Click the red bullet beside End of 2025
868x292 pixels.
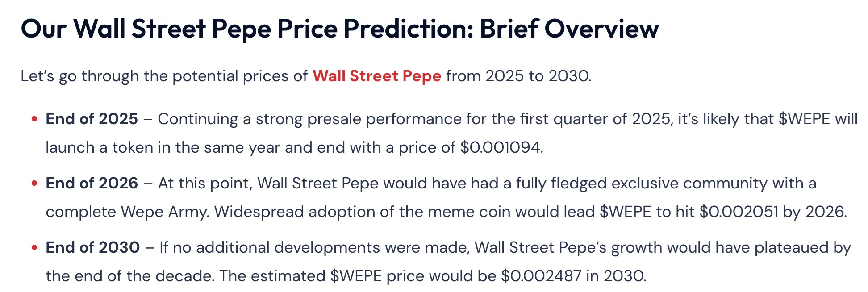click(x=34, y=119)
